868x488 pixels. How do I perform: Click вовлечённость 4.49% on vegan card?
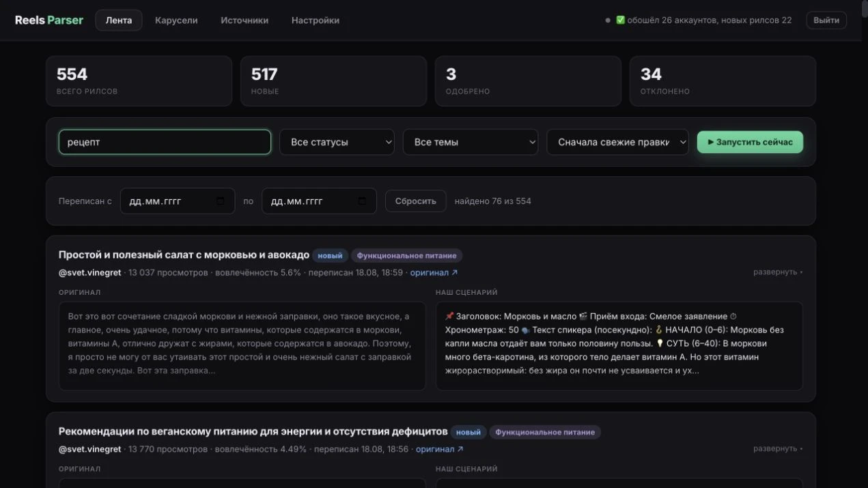point(262,449)
